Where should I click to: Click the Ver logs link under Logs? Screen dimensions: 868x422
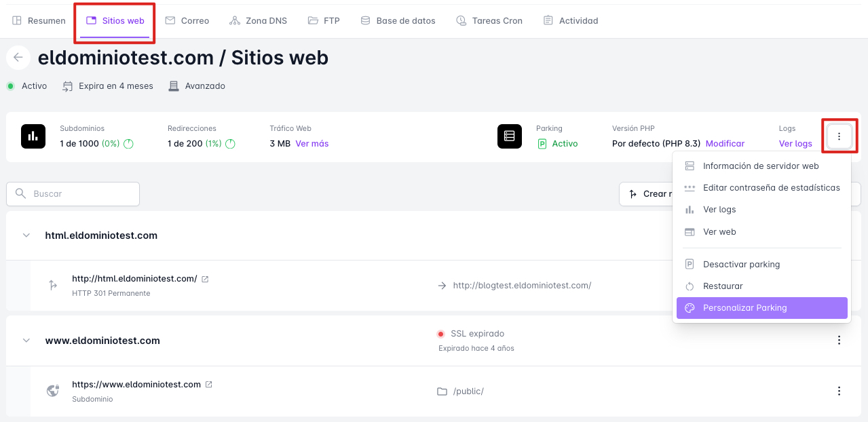(x=795, y=144)
